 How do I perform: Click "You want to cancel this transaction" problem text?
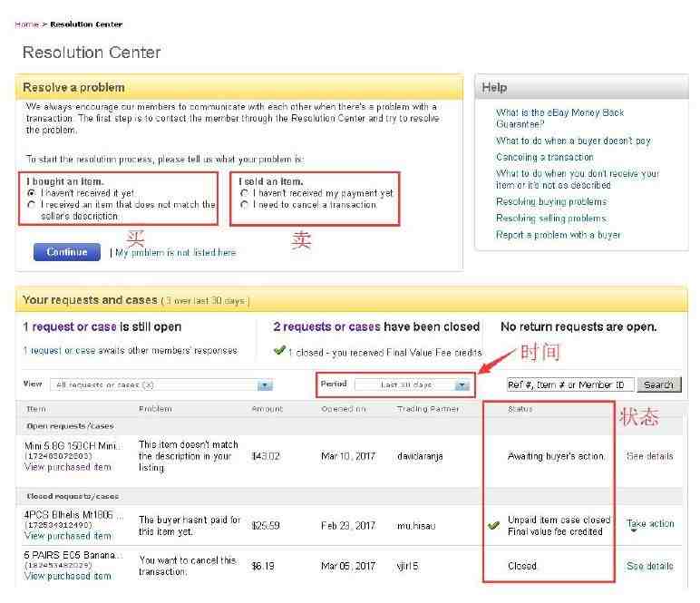(188, 566)
